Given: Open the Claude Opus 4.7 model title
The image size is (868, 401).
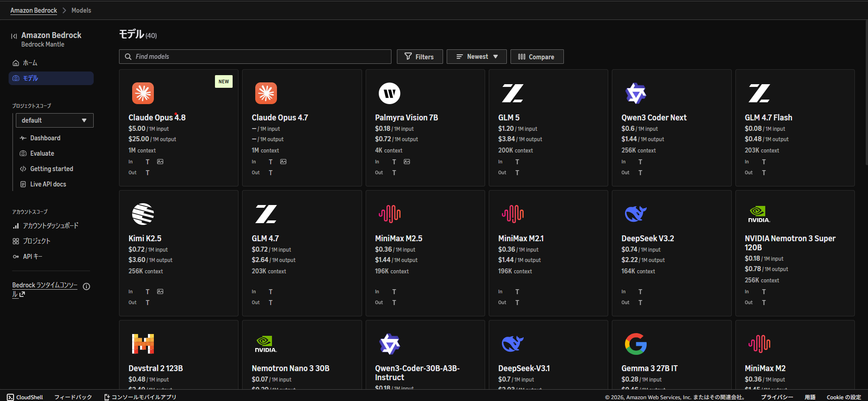Looking at the screenshot, I should click(x=280, y=118).
